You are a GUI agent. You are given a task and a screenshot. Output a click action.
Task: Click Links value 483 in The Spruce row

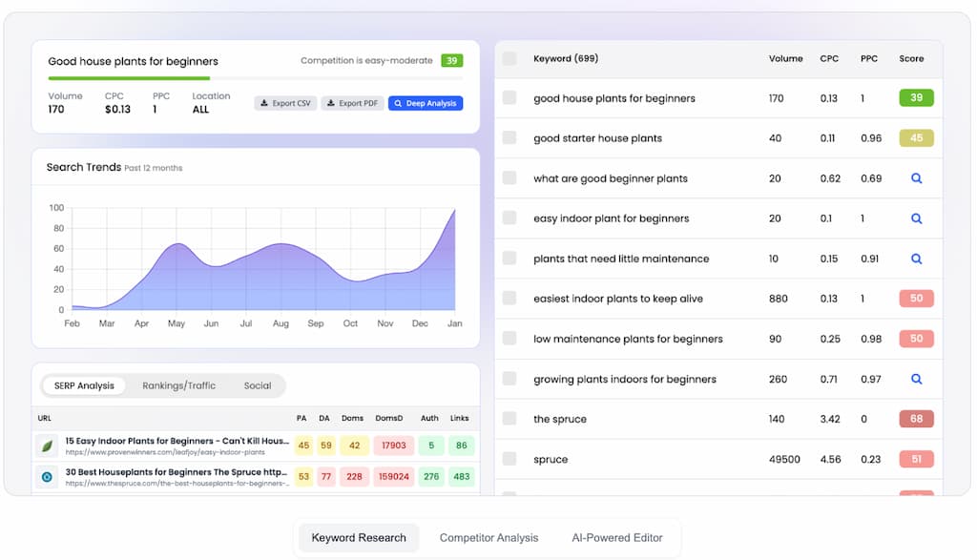462,477
